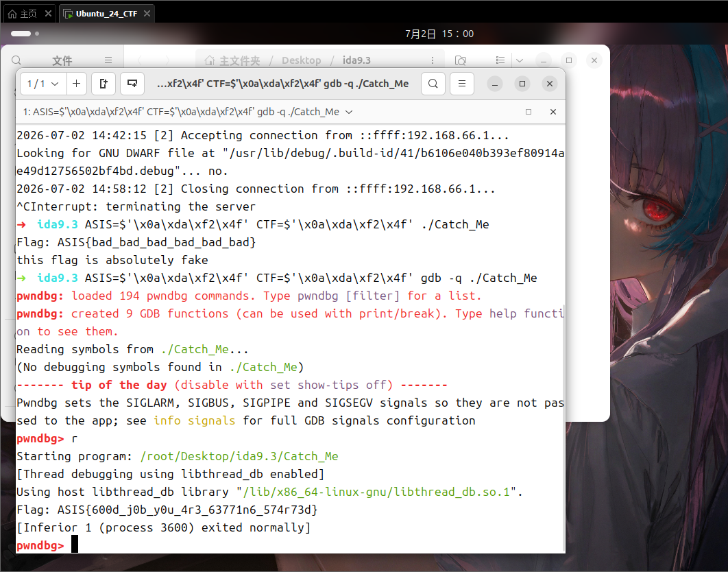Click the Files folder search icon
This screenshot has width=728, height=572.
point(461,60)
